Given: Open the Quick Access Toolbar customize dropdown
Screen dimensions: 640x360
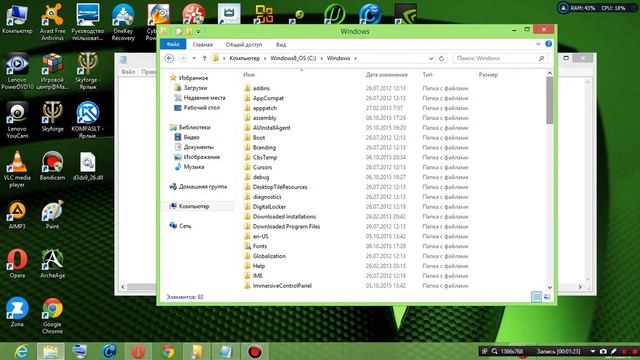Looking at the screenshot, I should 198,31.
